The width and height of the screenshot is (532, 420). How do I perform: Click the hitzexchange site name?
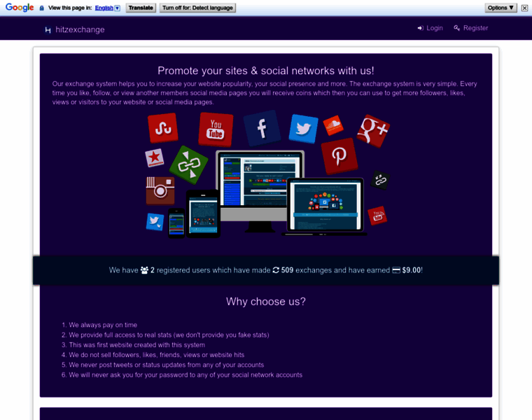pos(80,29)
